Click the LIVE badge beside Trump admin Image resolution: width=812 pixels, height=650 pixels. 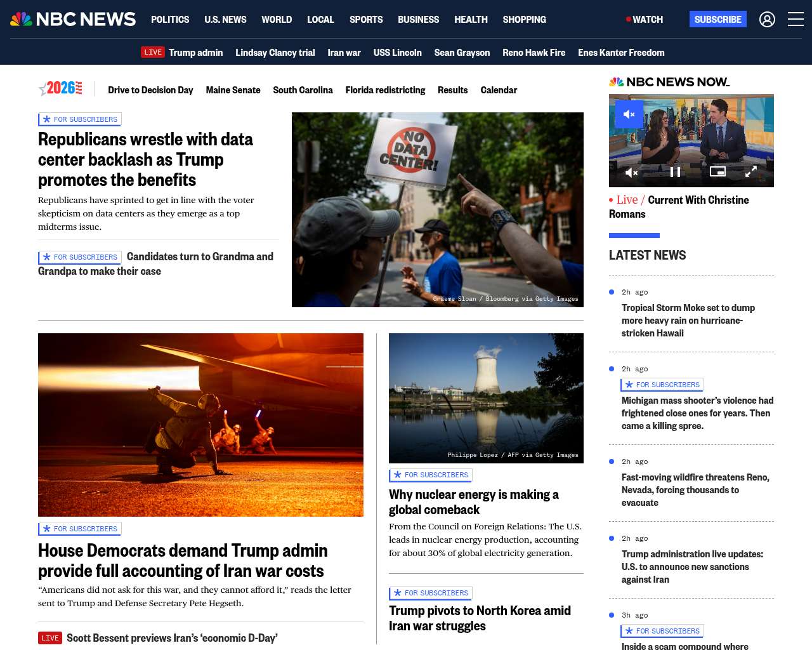pyautogui.click(x=153, y=52)
